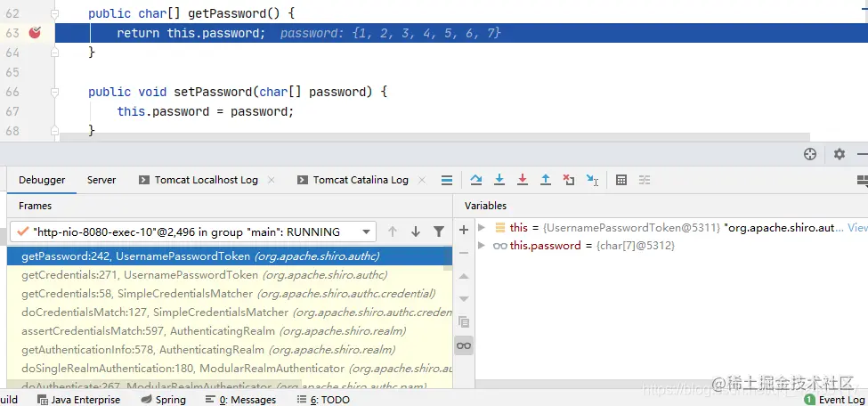Open 6: TODO tool window
The width and height of the screenshot is (868, 406).
tap(323, 400)
